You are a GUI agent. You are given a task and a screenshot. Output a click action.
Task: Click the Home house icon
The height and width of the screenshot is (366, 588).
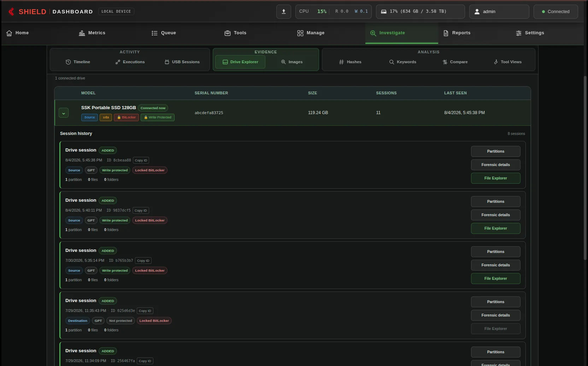pos(9,33)
